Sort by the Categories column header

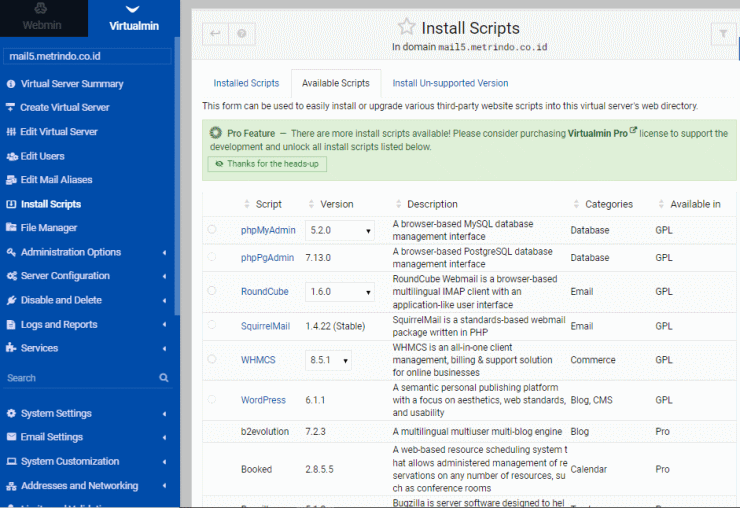(609, 204)
